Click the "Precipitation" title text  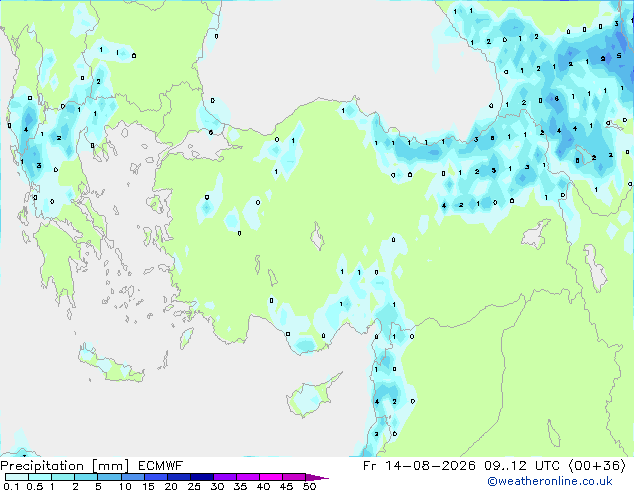tap(42, 466)
